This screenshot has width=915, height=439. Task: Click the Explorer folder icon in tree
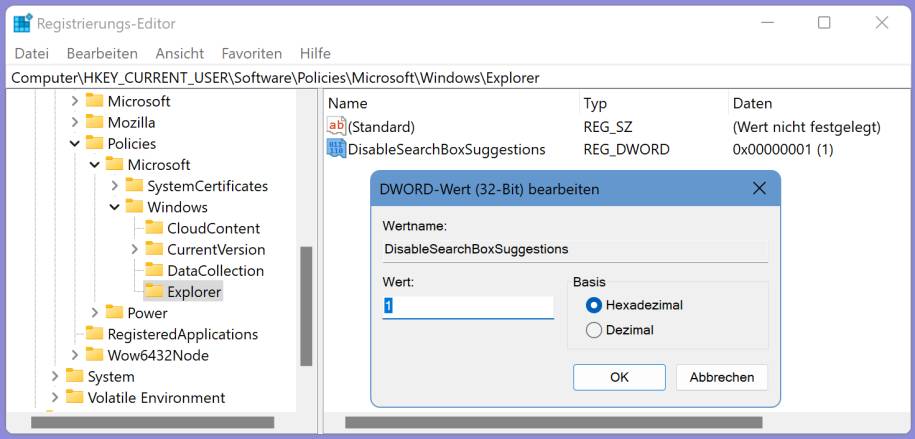pyautogui.click(x=153, y=292)
